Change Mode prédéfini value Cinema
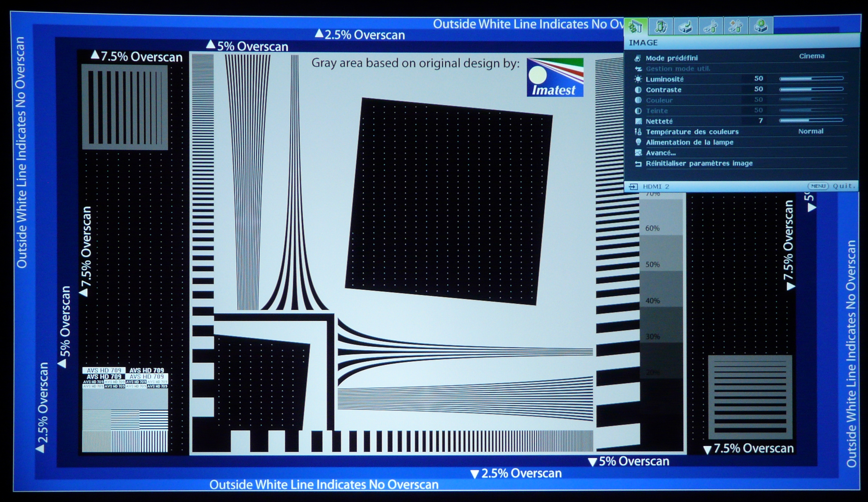Image resolution: width=868 pixels, height=502 pixels. 811,56
